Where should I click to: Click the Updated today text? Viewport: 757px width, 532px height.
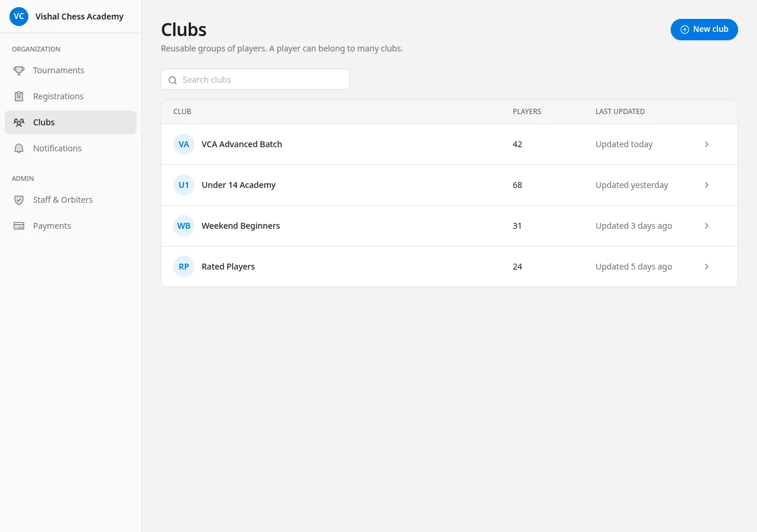click(x=624, y=144)
